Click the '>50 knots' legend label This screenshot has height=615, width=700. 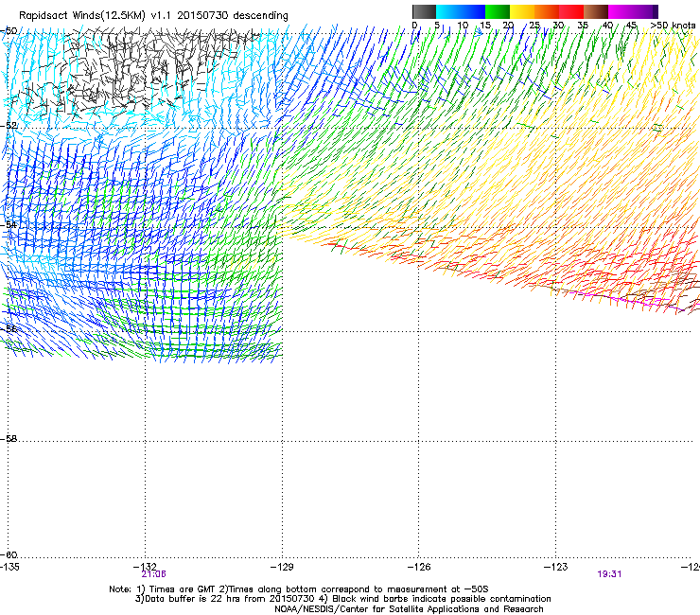tap(673, 26)
